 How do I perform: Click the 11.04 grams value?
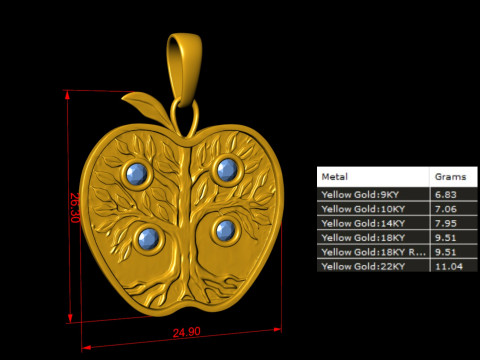tap(449, 266)
